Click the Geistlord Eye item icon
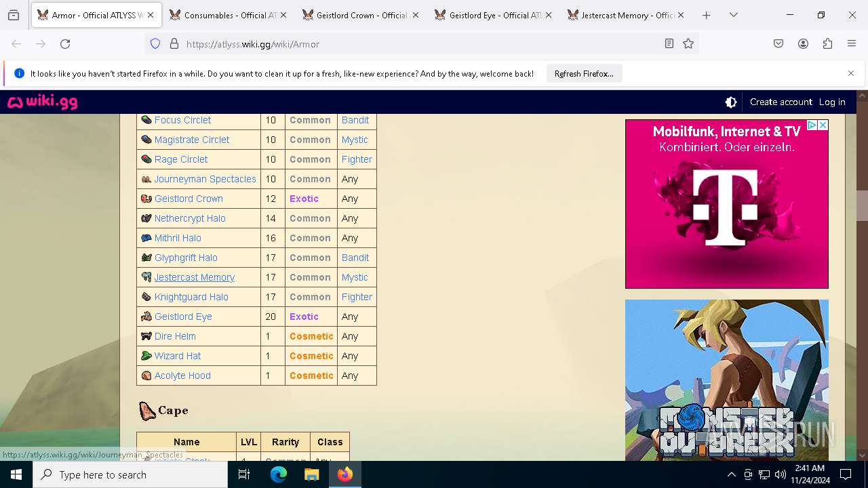The image size is (868, 488). [146, 317]
